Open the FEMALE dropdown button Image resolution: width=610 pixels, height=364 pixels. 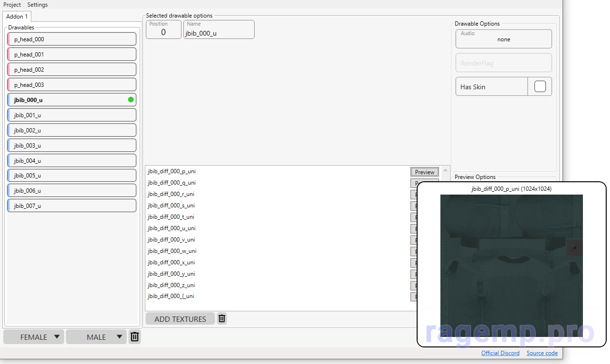[34, 337]
